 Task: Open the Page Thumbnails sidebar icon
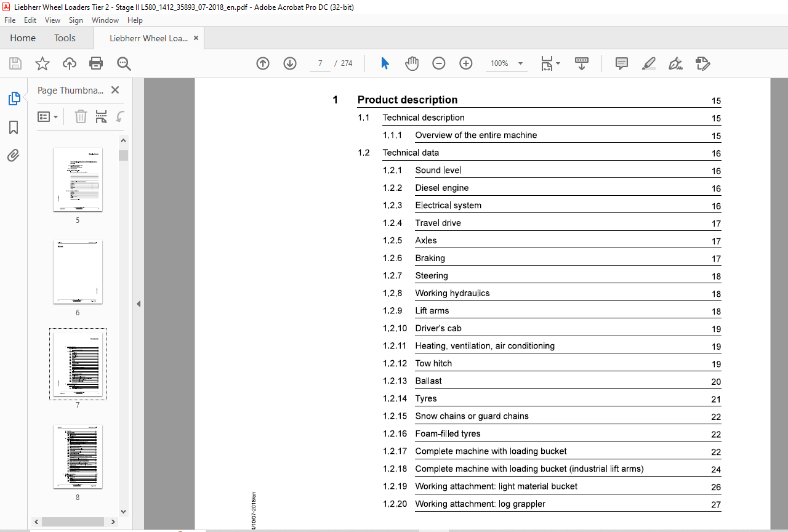[14, 99]
